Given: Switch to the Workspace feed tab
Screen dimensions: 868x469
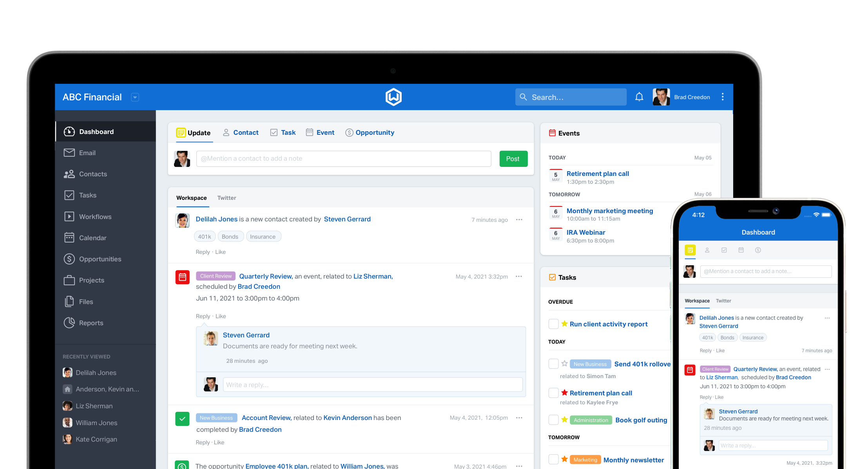Looking at the screenshot, I should click(191, 198).
